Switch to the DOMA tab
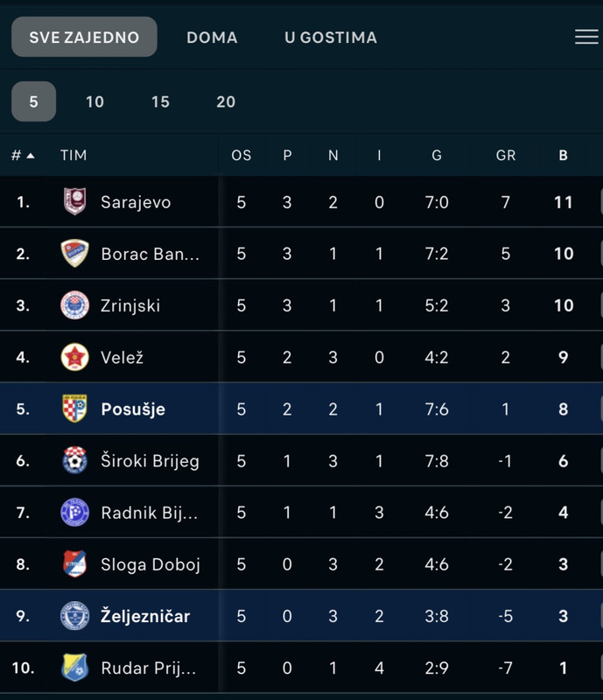Screen dimensions: 603x700 point(212,38)
